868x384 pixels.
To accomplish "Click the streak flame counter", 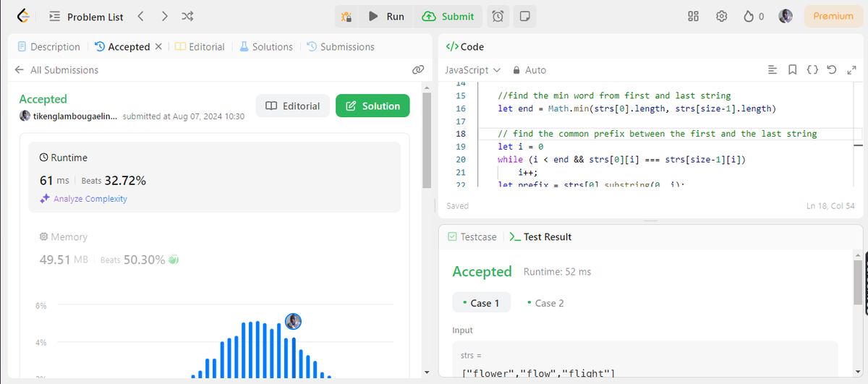I will click(x=754, y=16).
